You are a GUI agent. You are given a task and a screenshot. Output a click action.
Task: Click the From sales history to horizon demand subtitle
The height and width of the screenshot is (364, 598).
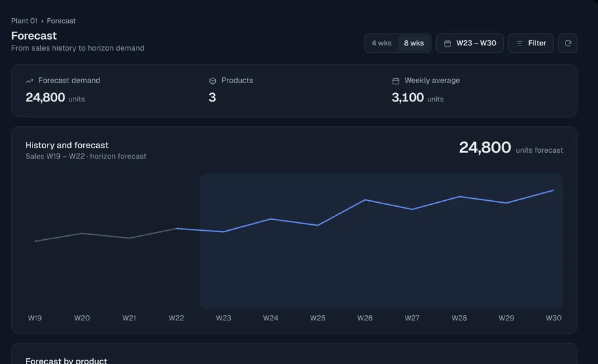78,48
